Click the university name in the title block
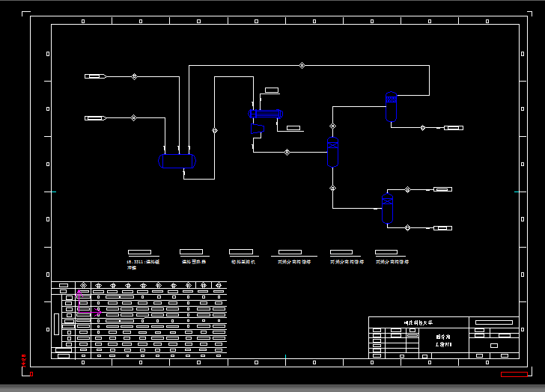The height and width of the screenshot is (392, 545). 418,322
